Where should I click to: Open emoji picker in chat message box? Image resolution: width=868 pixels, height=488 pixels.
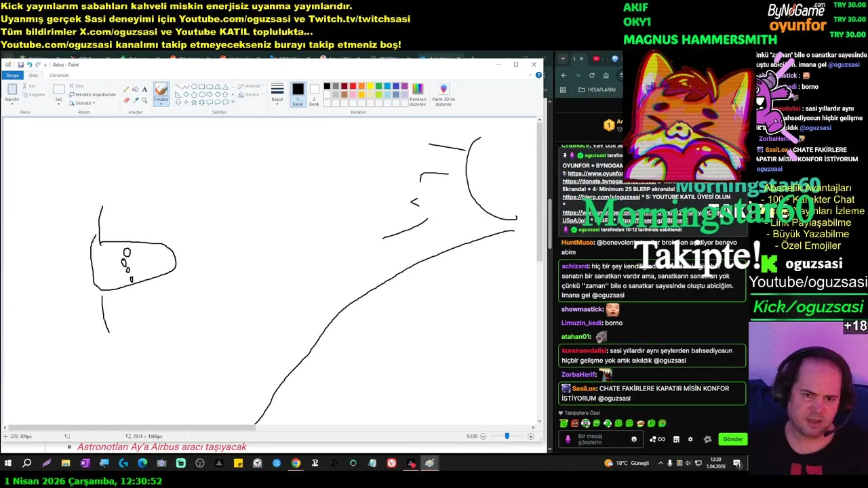pyautogui.click(x=634, y=439)
